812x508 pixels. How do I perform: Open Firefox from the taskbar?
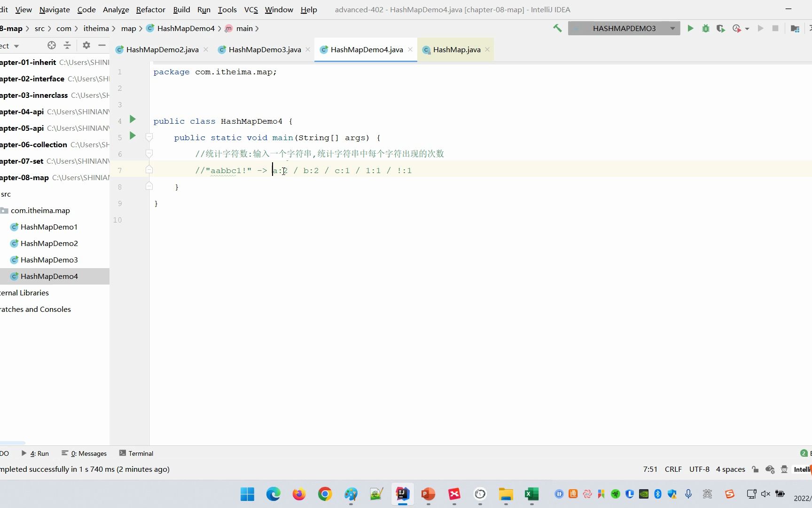point(299,494)
